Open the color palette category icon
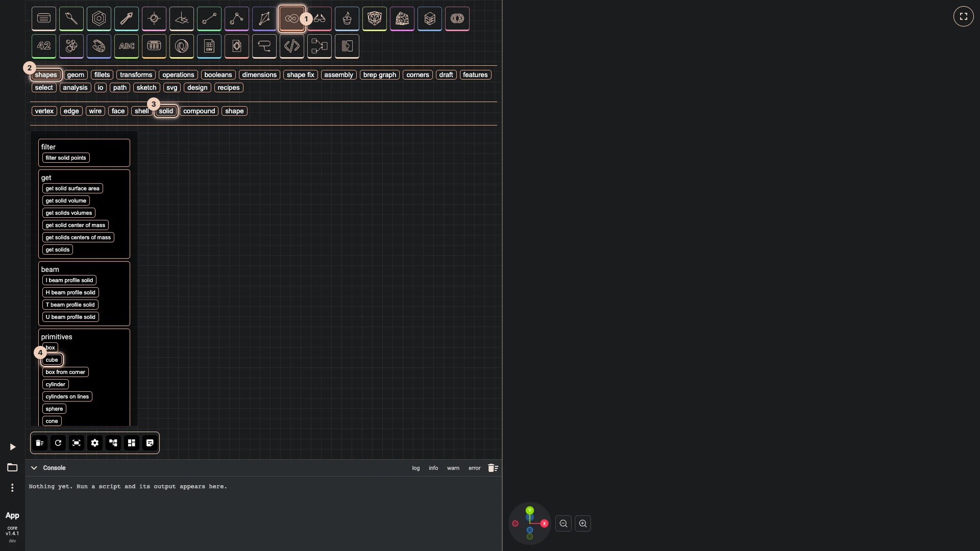This screenshot has height=551, width=980. [x=99, y=46]
